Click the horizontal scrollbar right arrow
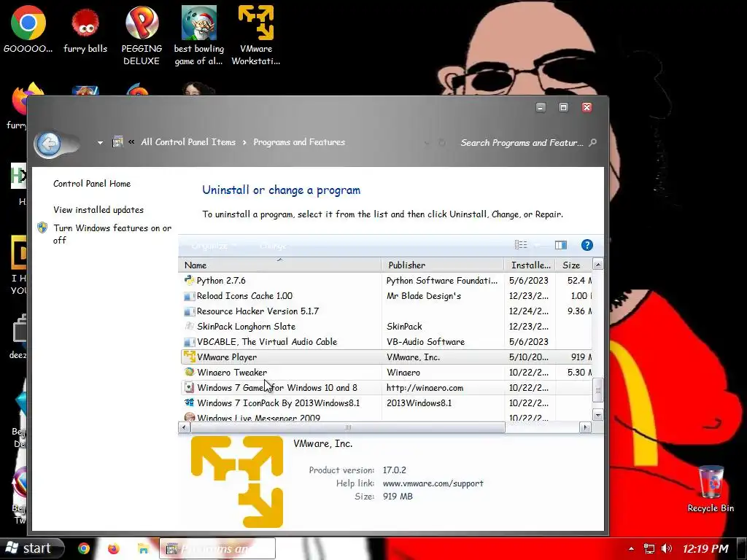 click(x=586, y=427)
